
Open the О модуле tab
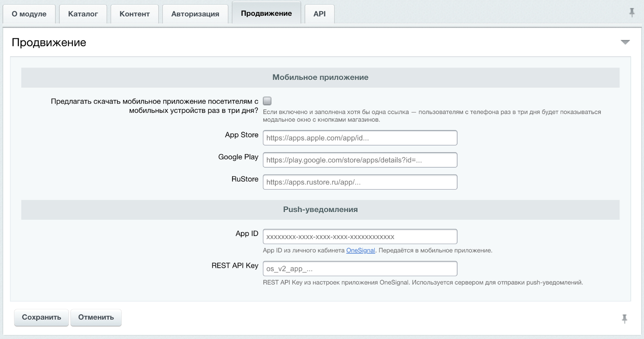[29, 14]
